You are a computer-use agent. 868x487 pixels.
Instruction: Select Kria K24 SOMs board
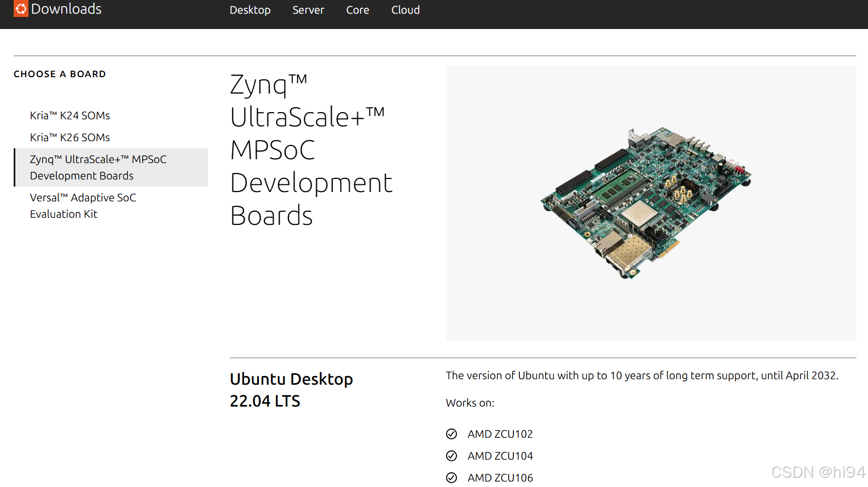pyautogui.click(x=70, y=115)
